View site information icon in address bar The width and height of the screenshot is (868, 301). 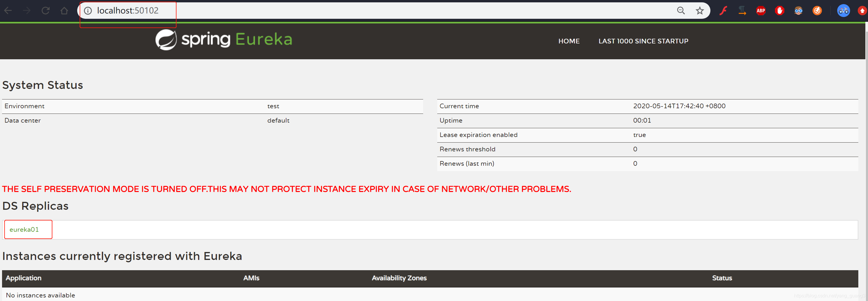coord(88,11)
